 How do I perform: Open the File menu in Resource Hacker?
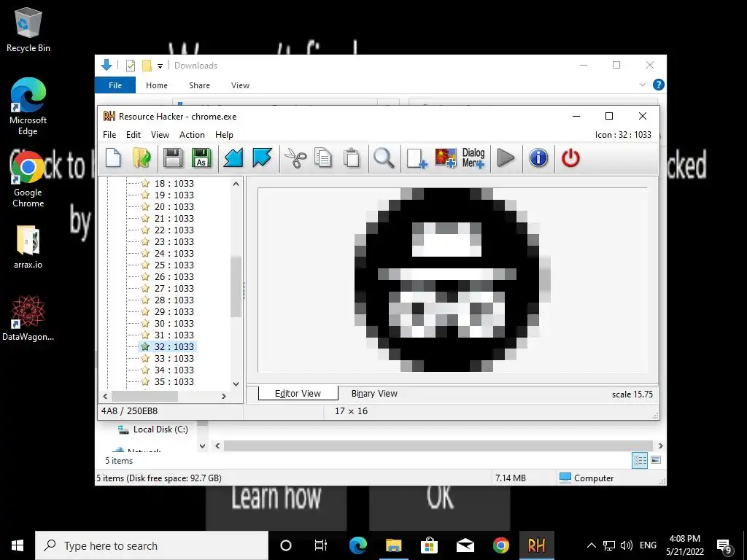point(109,135)
